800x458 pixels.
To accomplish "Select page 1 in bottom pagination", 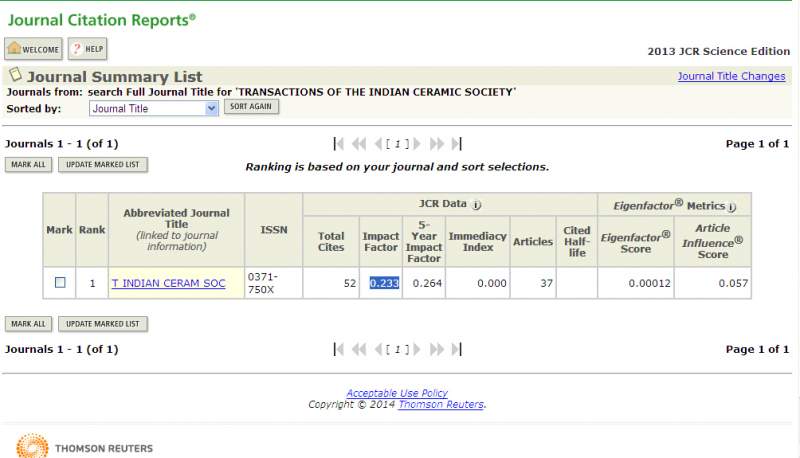I will pyautogui.click(x=397, y=349).
